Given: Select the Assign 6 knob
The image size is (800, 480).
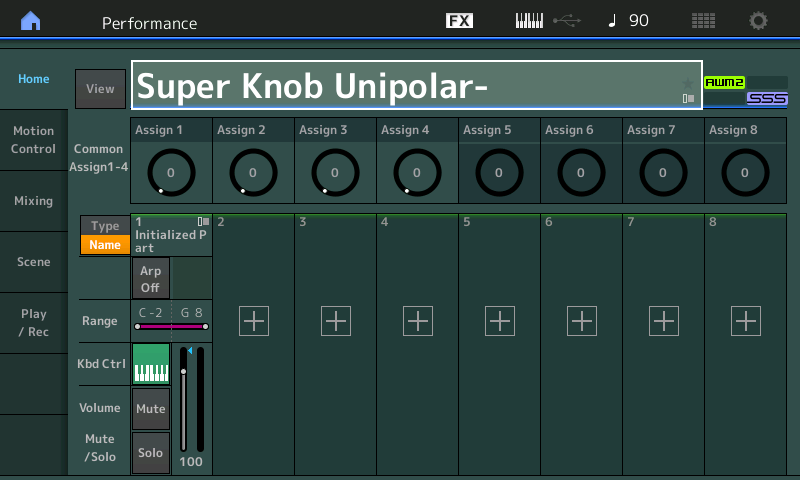Looking at the screenshot, I should click(x=581, y=172).
